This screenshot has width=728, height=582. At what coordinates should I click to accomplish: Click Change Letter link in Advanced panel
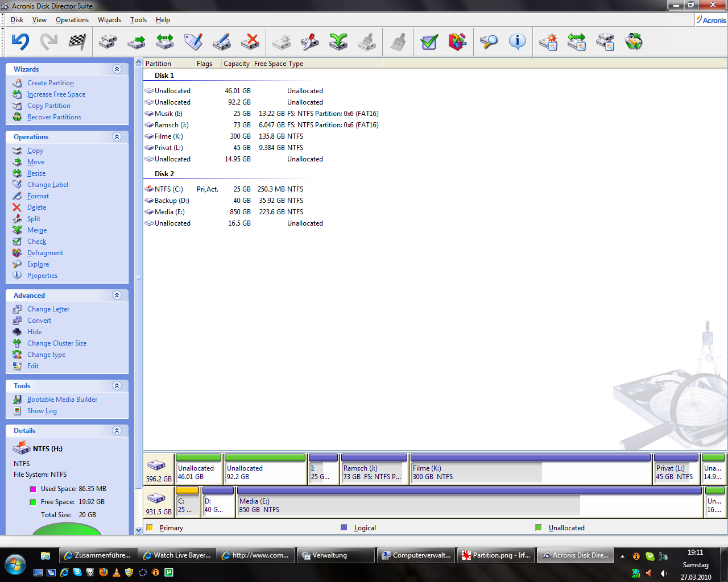[48, 309]
